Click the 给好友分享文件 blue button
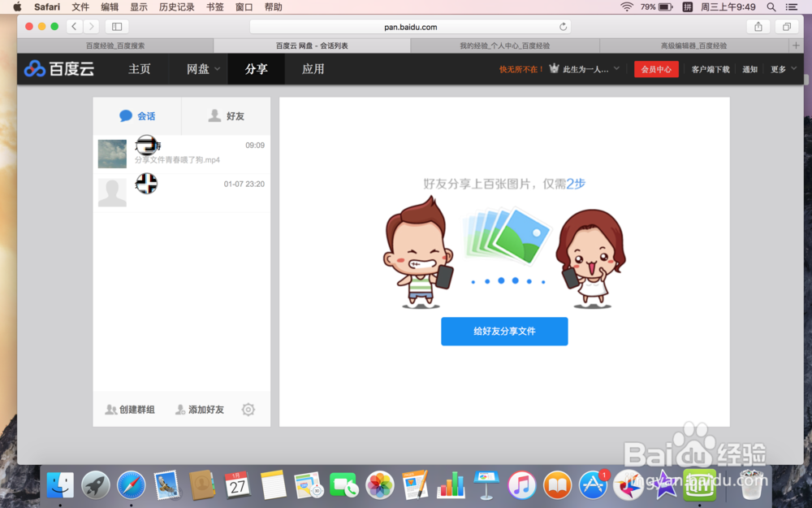 click(504, 332)
